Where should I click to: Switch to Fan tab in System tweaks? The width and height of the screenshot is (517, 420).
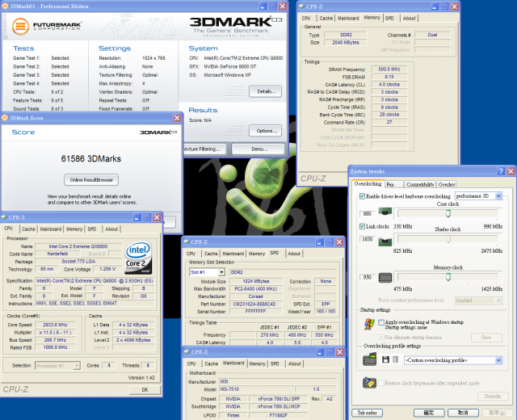(393, 184)
